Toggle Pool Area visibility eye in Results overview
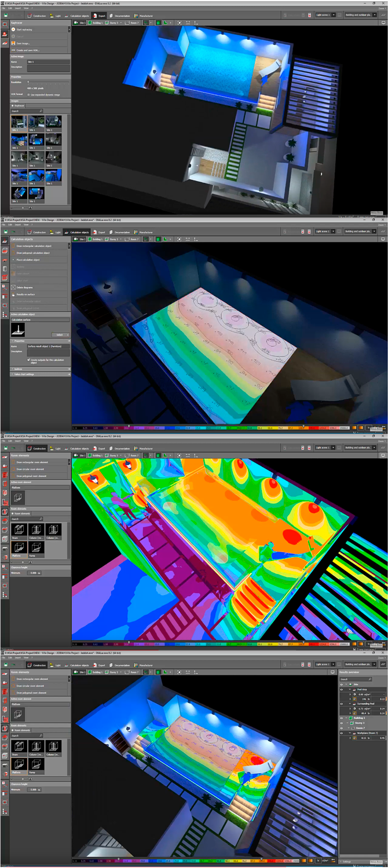This screenshot has height=868, width=388. pyautogui.click(x=342, y=689)
